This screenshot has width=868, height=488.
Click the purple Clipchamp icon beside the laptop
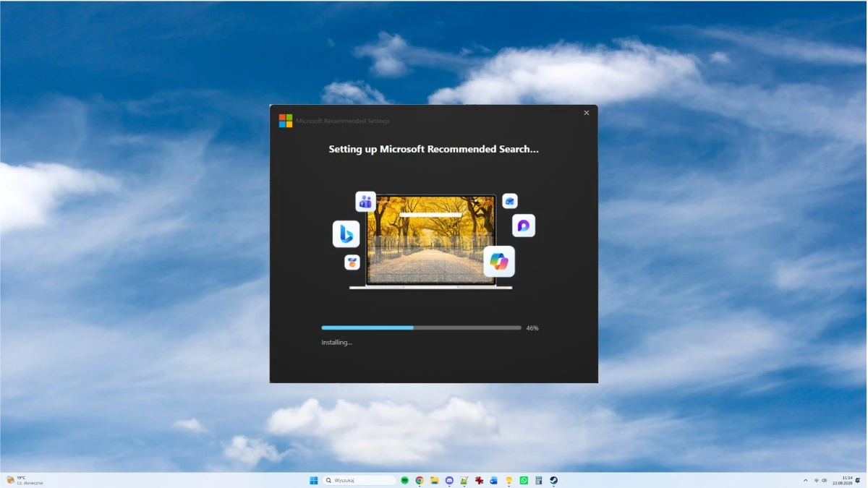(x=524, y=226)
